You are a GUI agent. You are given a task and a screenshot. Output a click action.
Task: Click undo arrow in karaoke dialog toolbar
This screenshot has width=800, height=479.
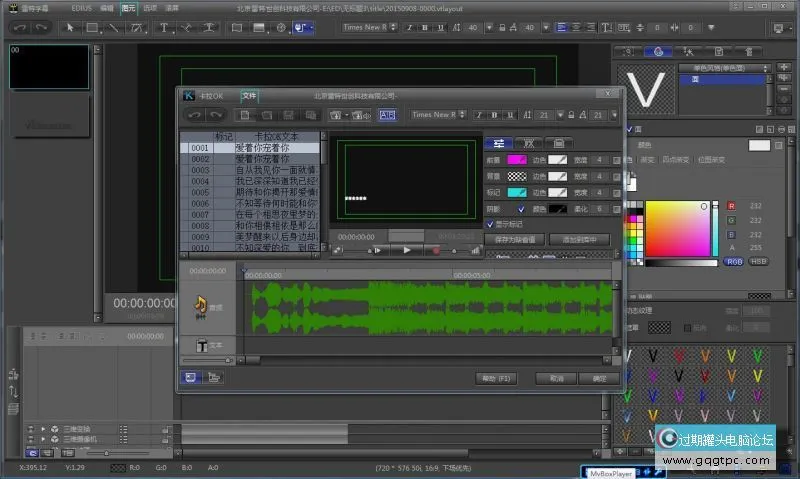point(196,115)
